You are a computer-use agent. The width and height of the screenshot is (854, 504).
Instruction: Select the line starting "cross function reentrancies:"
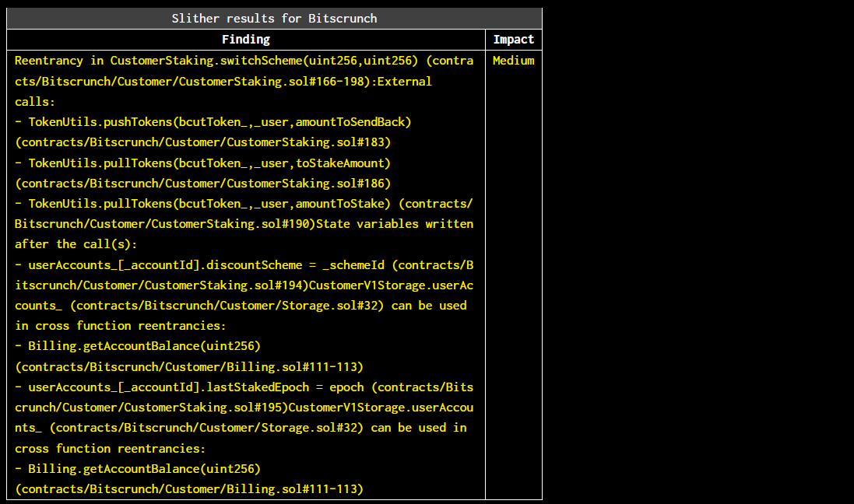(110, 449)
